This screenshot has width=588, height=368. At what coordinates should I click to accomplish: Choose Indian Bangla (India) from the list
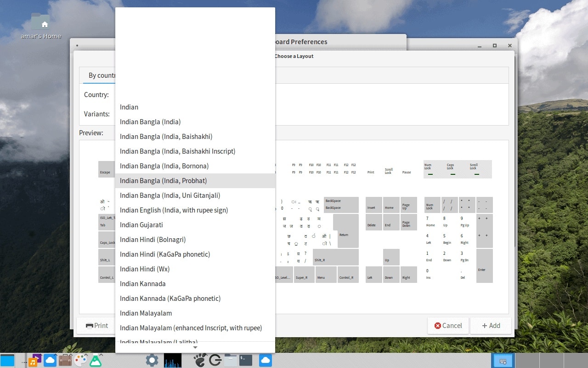point(195,122)
